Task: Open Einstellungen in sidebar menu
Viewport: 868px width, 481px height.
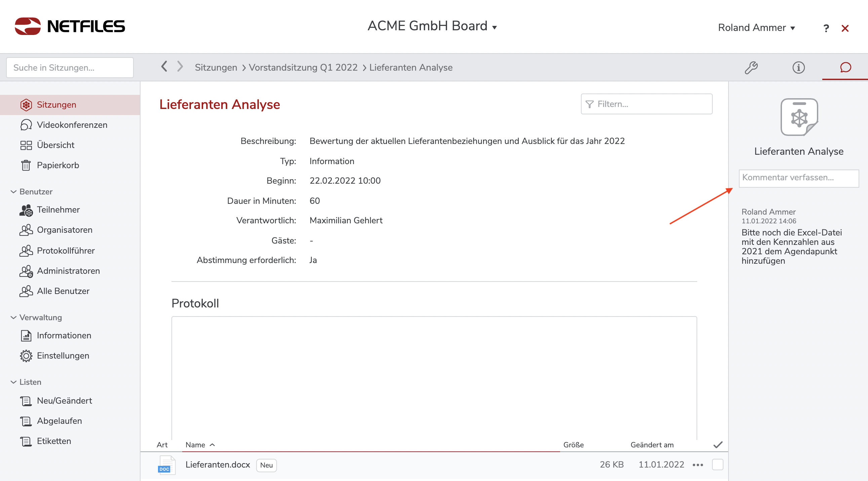Action: 63,356
